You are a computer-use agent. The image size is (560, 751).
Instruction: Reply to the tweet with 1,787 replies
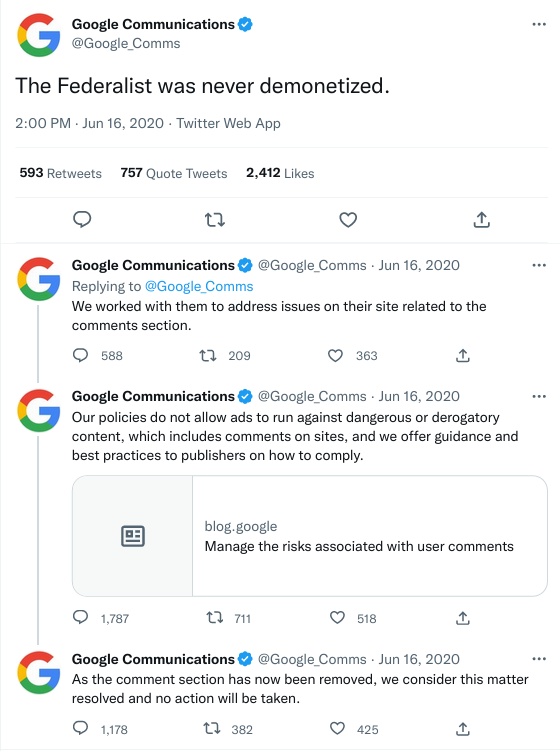point(80,618)
